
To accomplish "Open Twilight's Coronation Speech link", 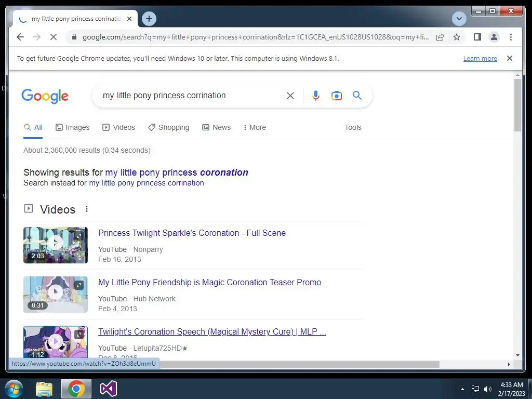I will point(212,332).
